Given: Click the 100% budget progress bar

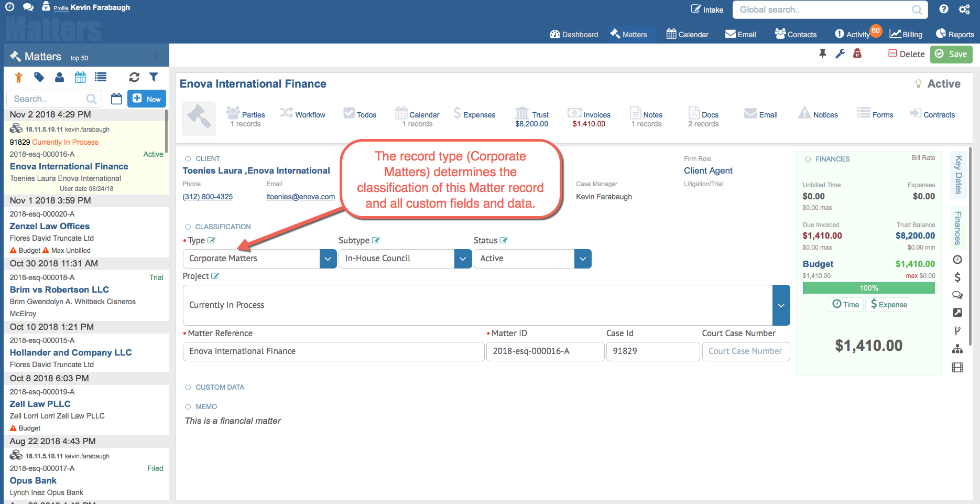Looking at the screenshot, I should pyautogui.click(x=868, y=288).
